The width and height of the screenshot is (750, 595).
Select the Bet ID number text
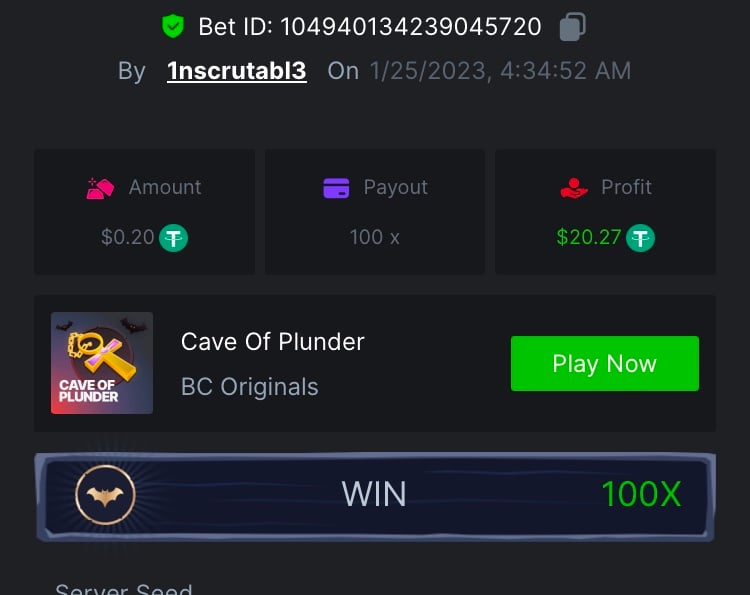click(411, 27)
